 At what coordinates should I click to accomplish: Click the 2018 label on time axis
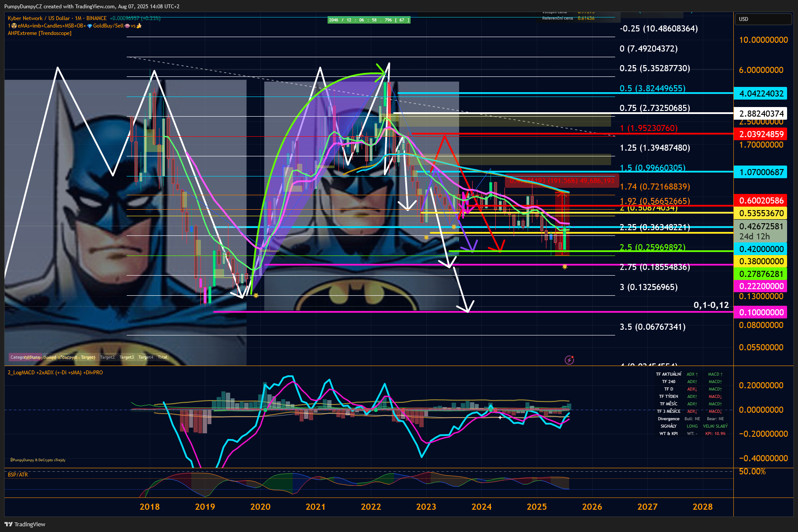(x=149, y=507)
